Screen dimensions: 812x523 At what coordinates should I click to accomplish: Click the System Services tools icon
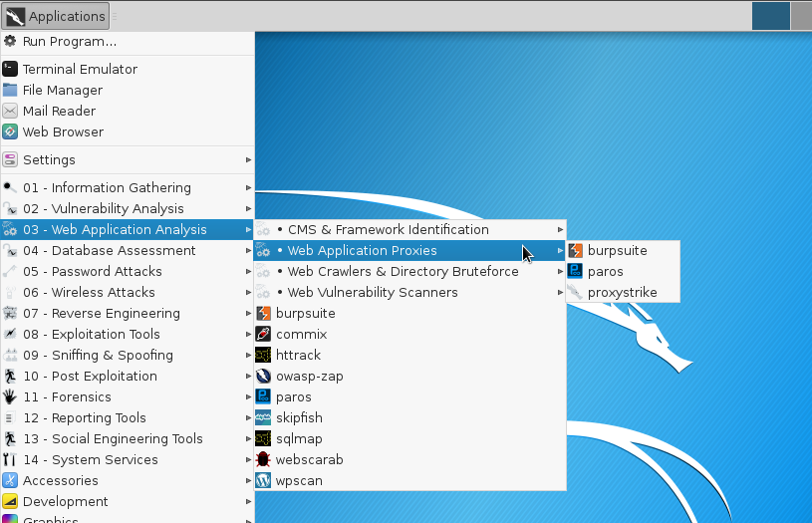10,459
